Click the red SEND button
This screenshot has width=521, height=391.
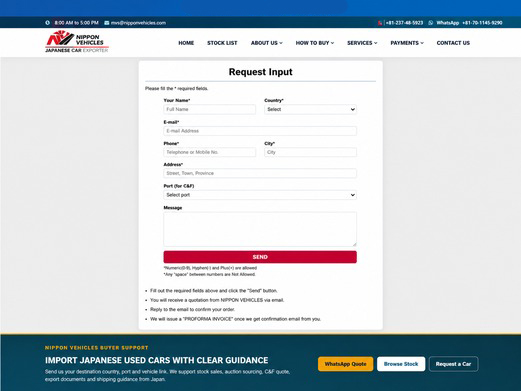(x=260, y=257)
